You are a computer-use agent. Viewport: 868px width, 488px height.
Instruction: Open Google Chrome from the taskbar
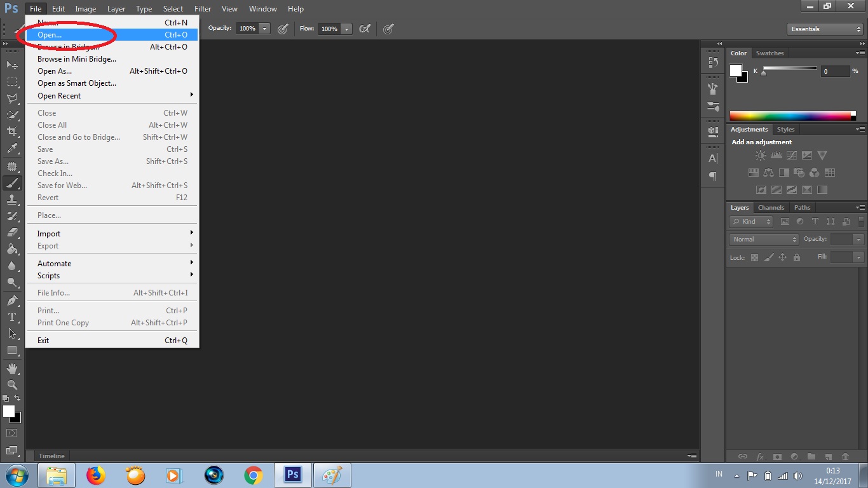[253, 475]
